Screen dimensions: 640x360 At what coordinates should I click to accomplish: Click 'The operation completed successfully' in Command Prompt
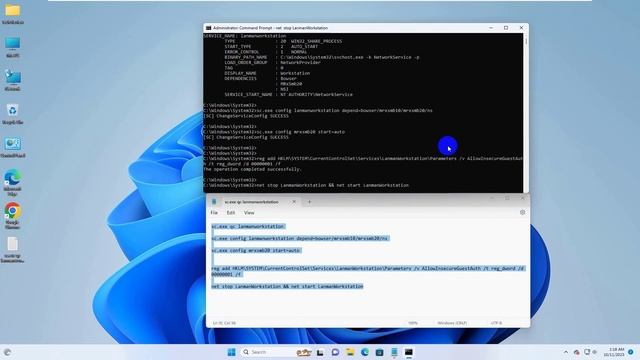[x=252, y=169]
